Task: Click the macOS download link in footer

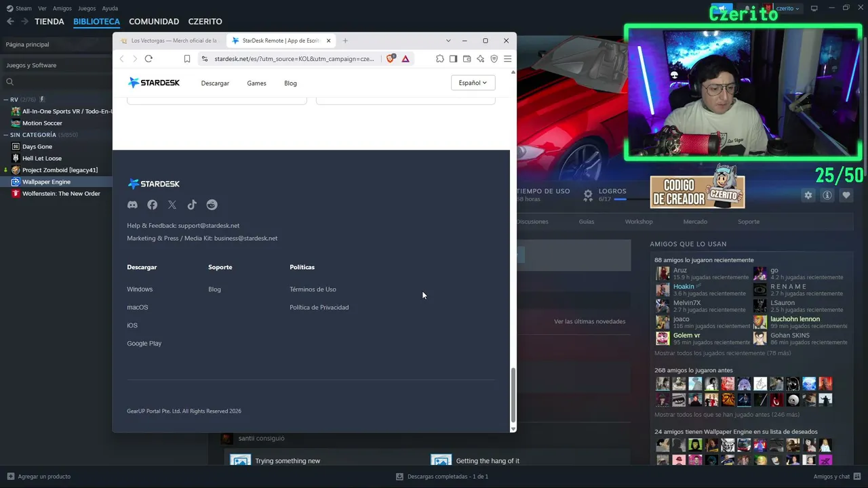Action: (x=138, y=308)
